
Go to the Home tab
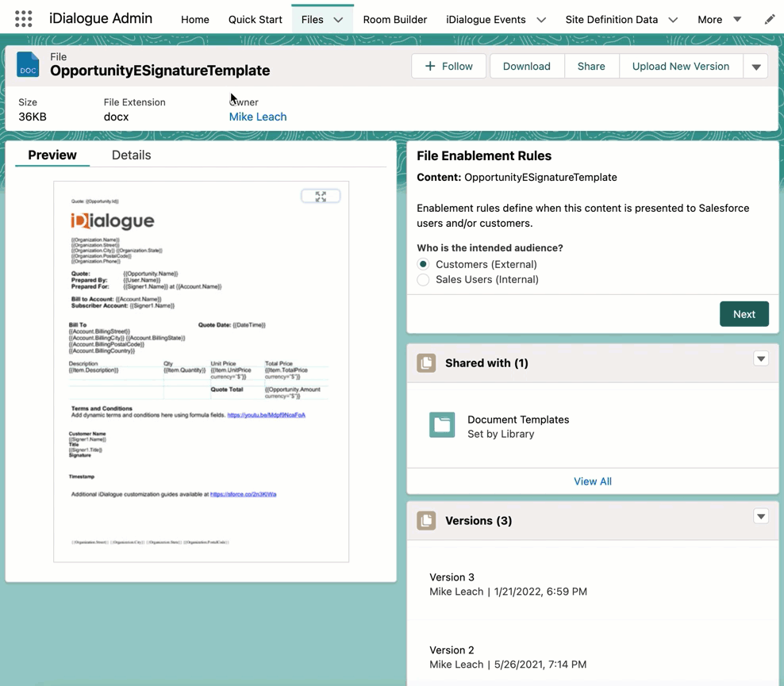pyautogui.click(x=195, y=20)
